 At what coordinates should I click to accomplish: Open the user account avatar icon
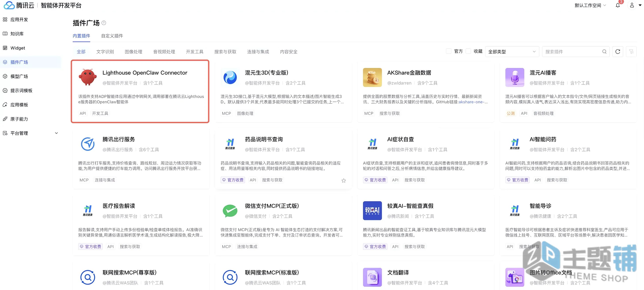(632, 5)
